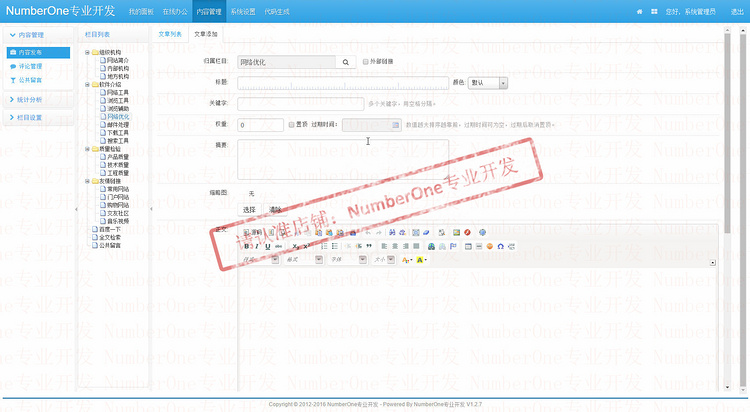Collapse the 组织机构 tree folder

click(87, 52)
